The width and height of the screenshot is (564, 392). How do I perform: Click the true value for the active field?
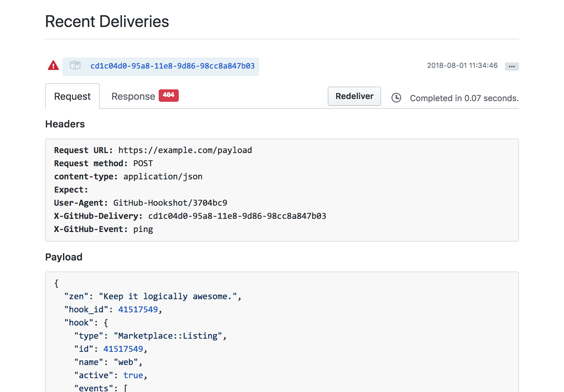133,375
